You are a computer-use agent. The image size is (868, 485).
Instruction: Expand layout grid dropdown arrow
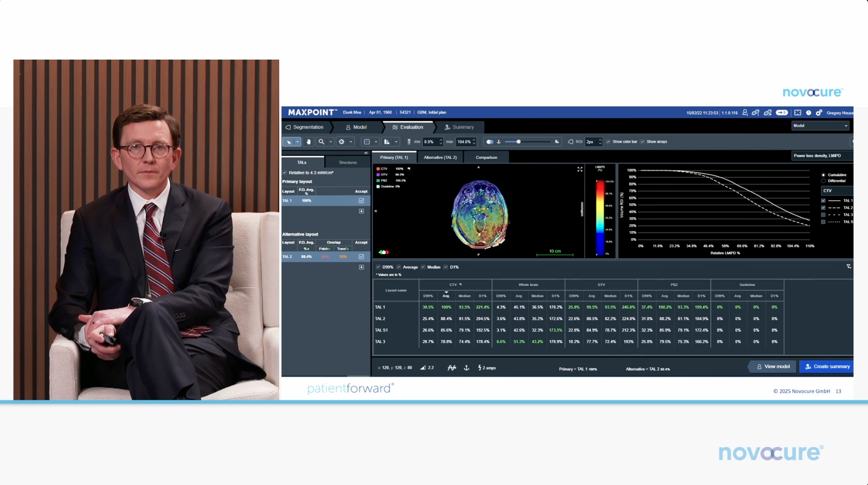pos(376,142)
